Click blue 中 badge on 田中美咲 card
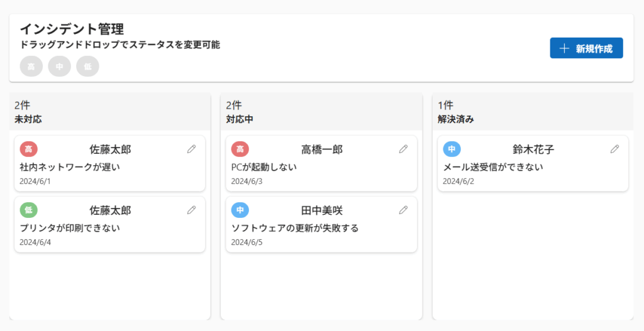This screenshot has height=331, width=644. coord(240,210)
